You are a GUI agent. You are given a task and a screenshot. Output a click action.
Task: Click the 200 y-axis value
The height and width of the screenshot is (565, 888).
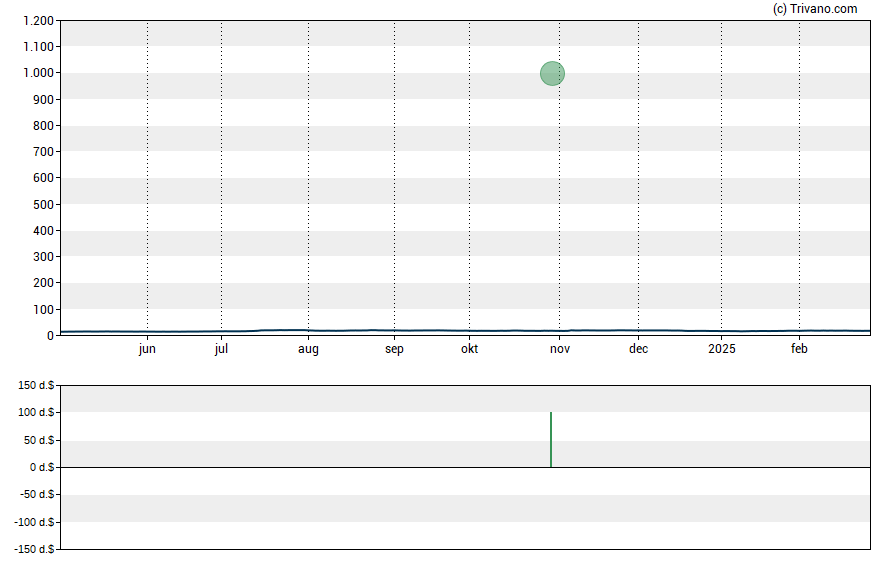pyautogui.click(x=43, y=282)
